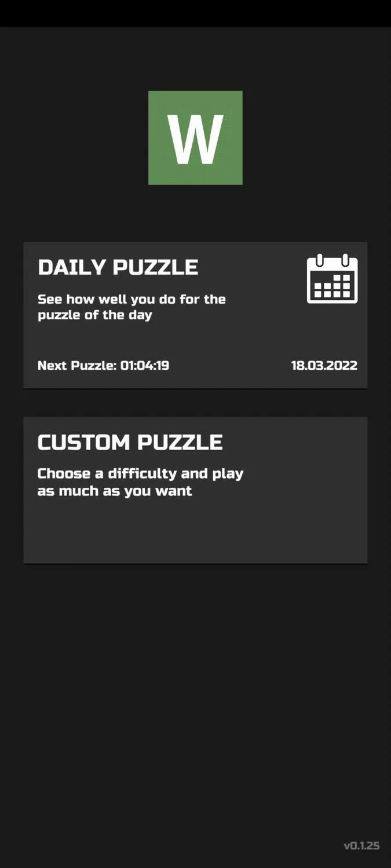391x868 pixels.
Task: Tap the white W letter in logo
Action: [195, 139]
